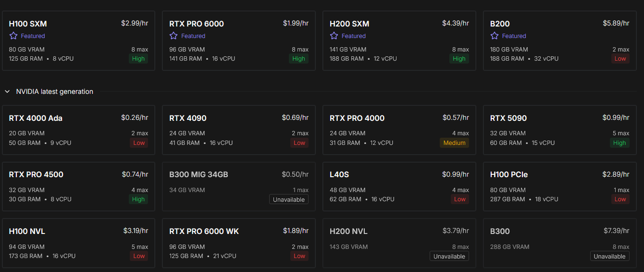
Task: Click the 80 GB VRAM text on H100 SXM
Action: 26,50
